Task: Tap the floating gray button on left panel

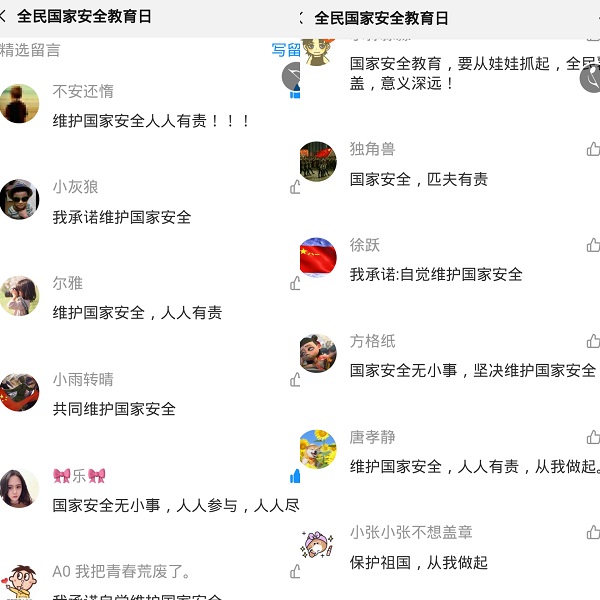Action: pos(291,76)
